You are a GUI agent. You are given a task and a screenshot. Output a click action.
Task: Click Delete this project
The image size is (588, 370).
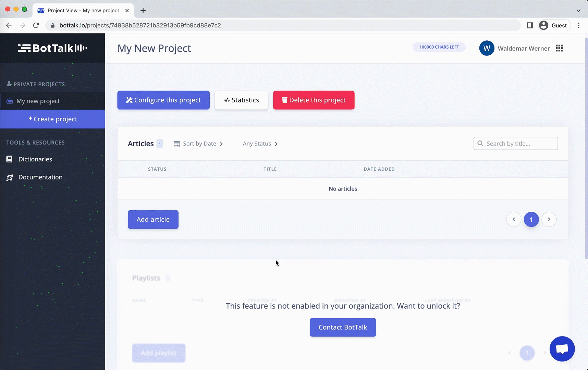[x=314, y=100]
